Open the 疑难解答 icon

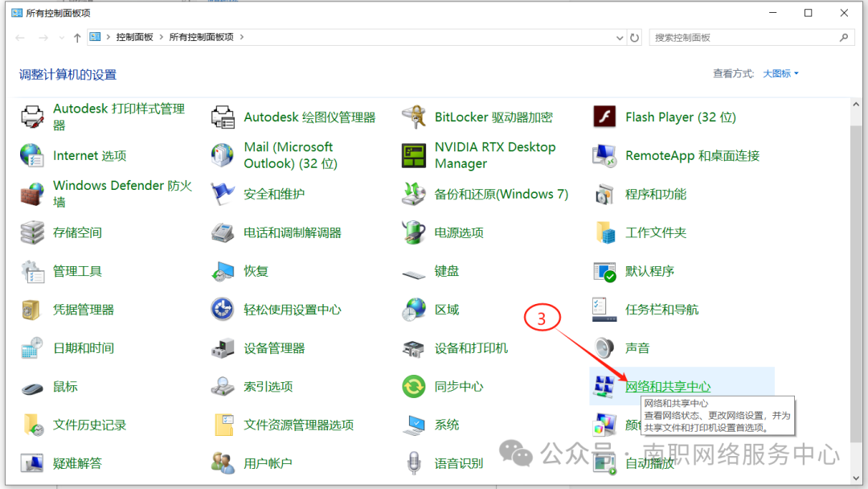click(x=32, y=463)
